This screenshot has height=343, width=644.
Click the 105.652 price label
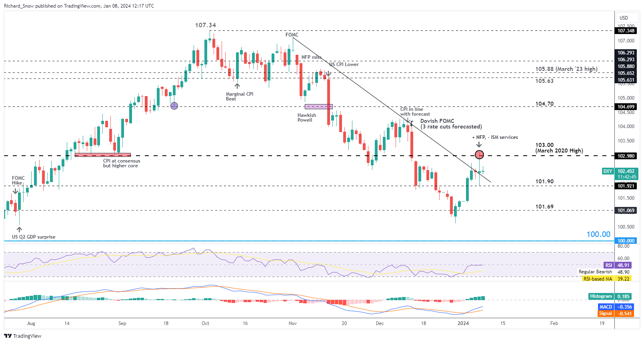click(626, 73)
